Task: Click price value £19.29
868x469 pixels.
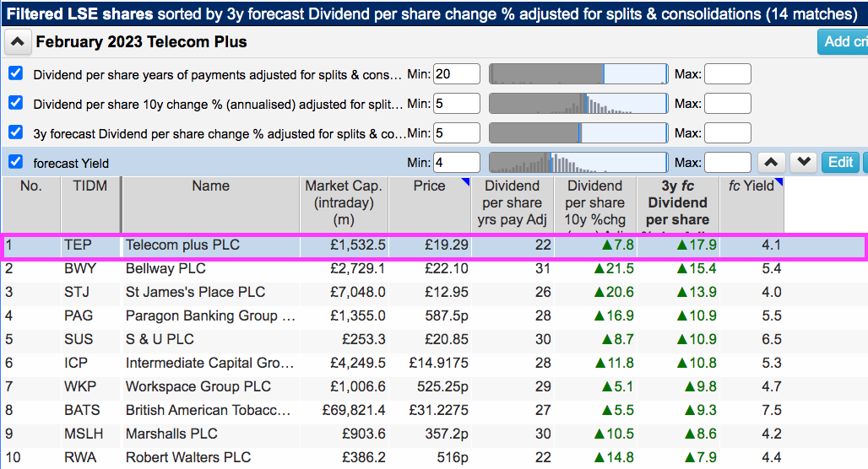Action: pyautogui.click(x=446, y=245)
